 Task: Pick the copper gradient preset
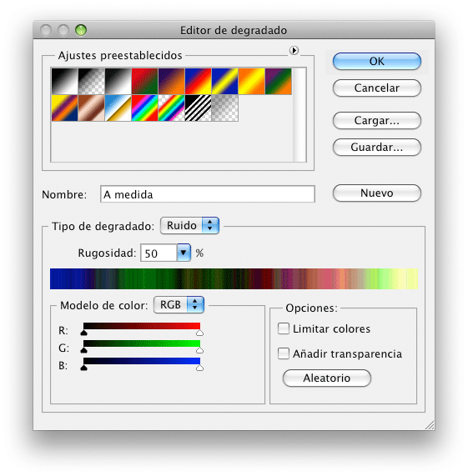92,108
